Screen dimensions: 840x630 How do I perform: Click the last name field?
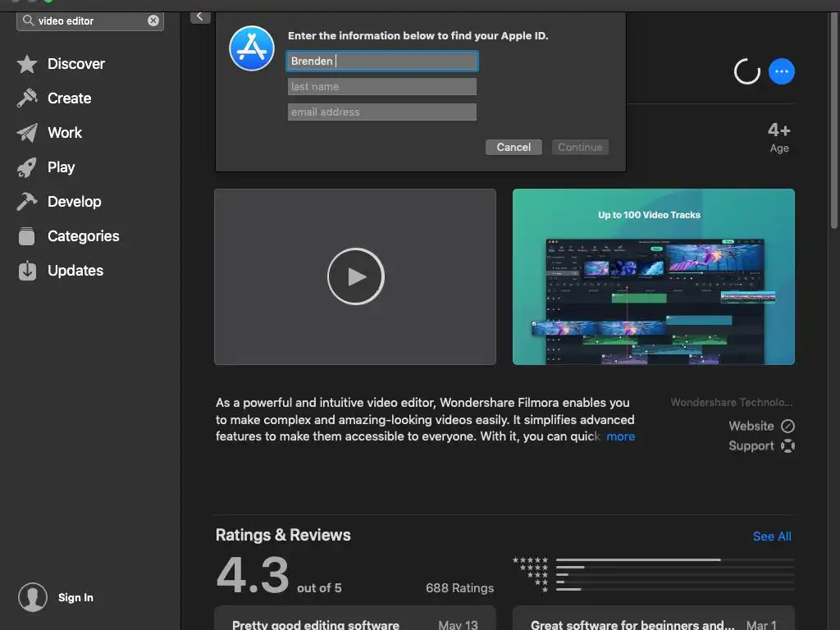(382, 86)
